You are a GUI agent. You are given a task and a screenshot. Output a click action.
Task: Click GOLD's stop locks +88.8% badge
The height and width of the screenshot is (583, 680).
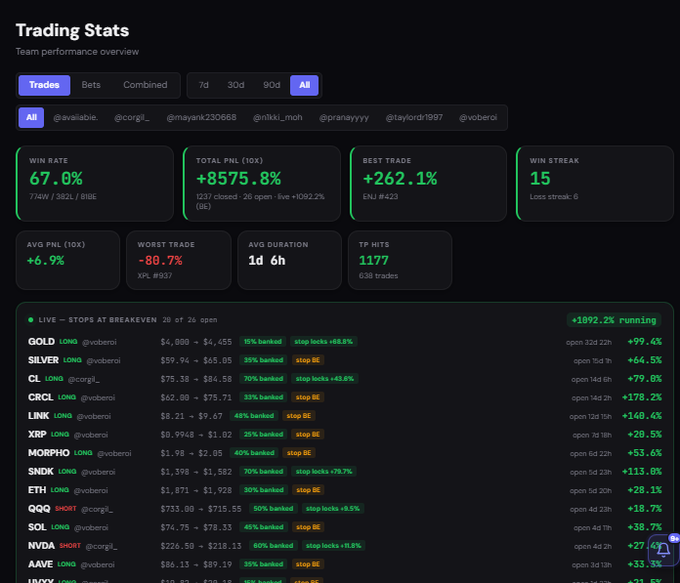click(324, 342)
